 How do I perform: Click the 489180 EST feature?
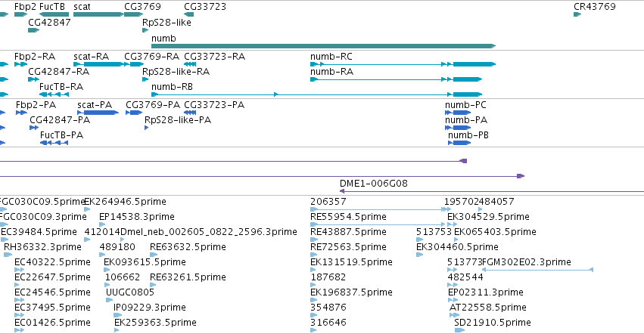[102, 255]
